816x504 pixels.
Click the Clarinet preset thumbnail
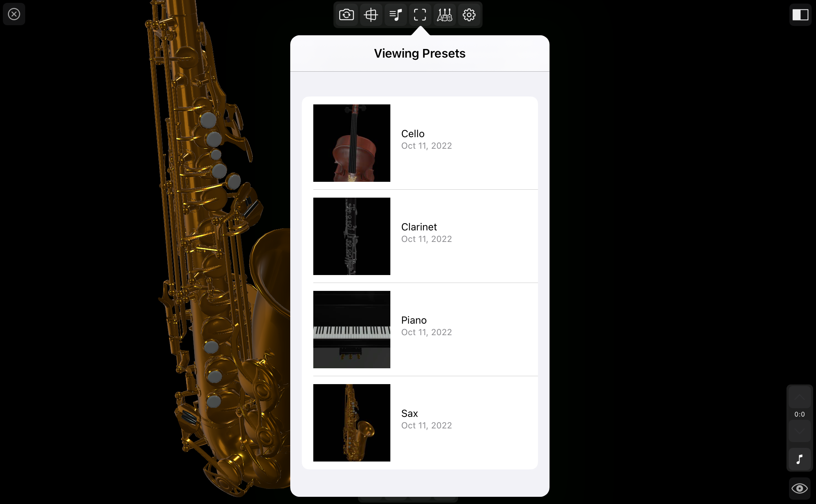[x=352, y=236]
